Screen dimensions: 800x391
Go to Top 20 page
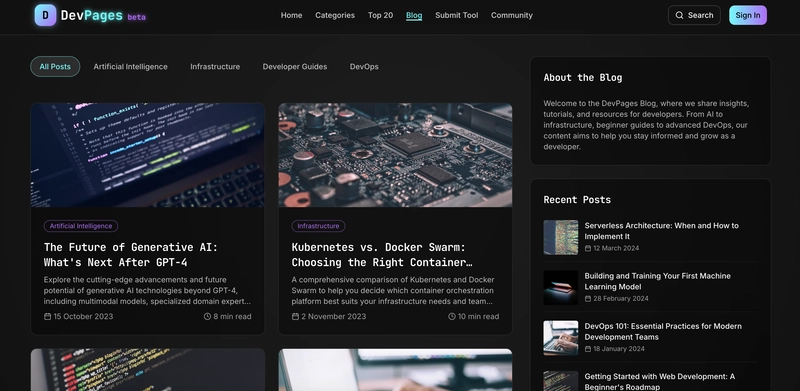[380, 15]
